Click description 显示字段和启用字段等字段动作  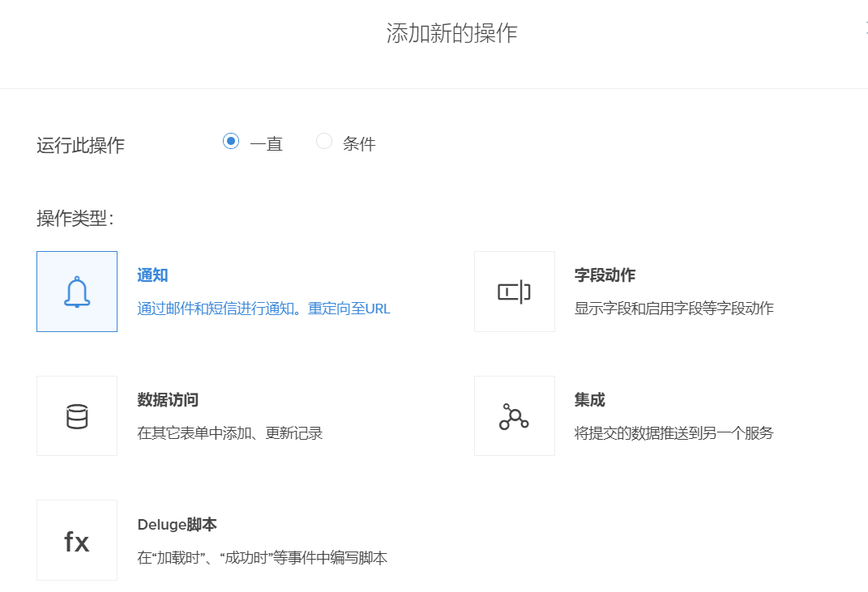[x=673, y=309]
